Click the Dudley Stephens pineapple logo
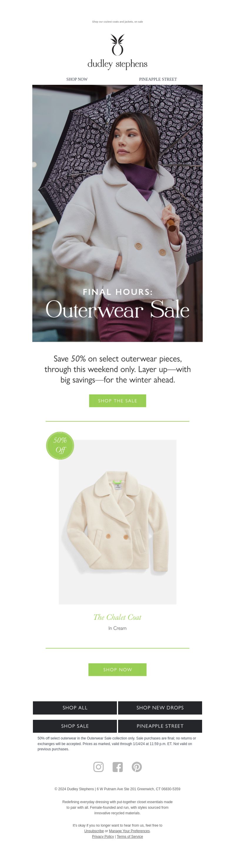235x868 pixels. pyautogui.click(x=117, y=52)
